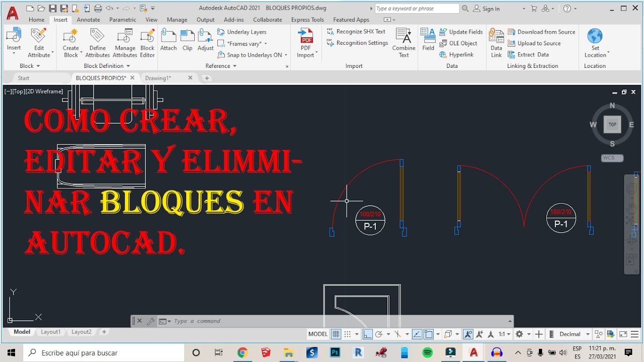Click Download from Source
The height and width of the screenshot is (362, 644).
pyautogui.click(x=541, y=32)
